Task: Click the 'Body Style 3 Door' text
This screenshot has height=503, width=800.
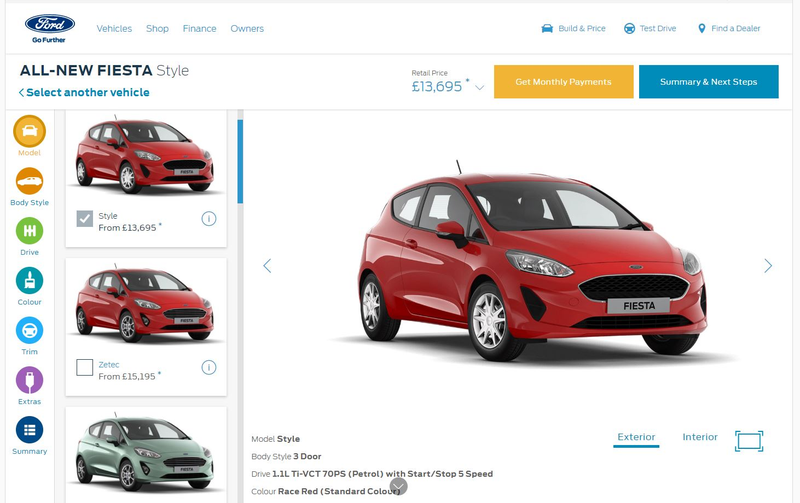Action: 286,457
